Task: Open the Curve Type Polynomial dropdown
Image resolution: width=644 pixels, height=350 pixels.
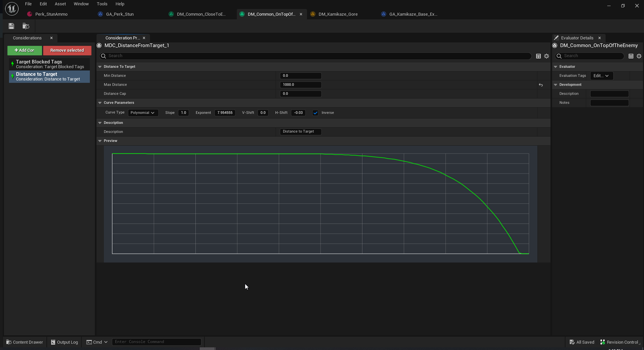Action: 143,113
